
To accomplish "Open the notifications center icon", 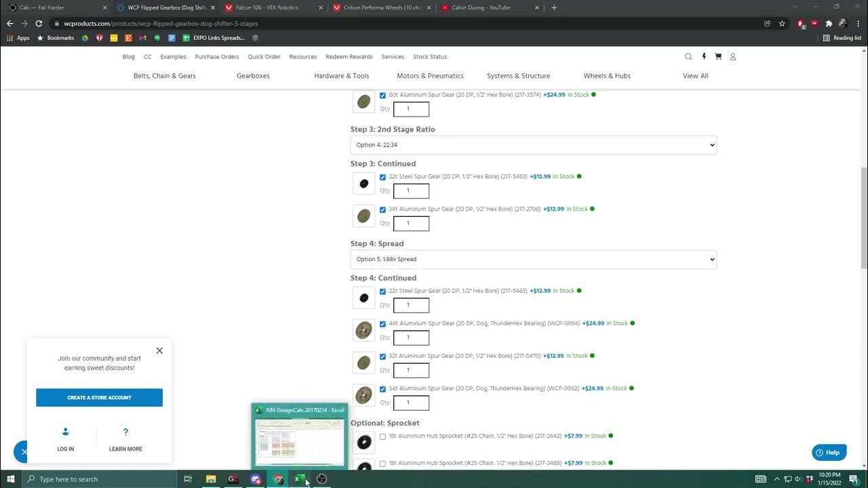I will point(854,479).
